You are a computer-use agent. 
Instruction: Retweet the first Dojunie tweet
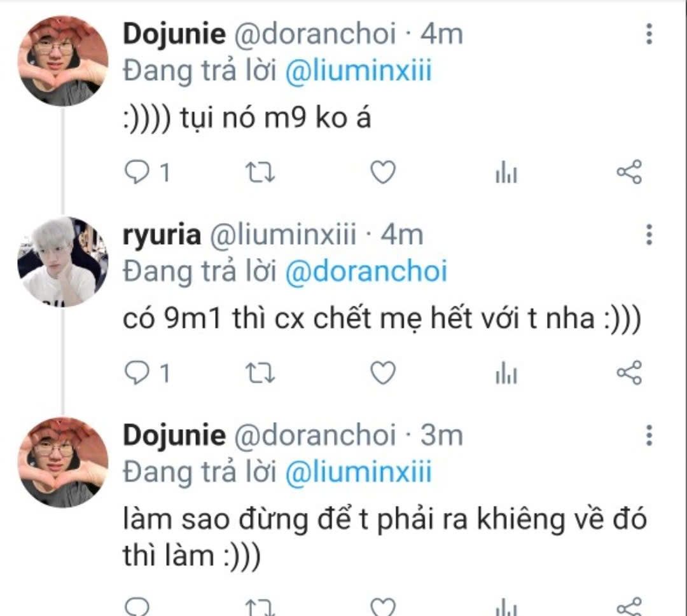[260, 172]
